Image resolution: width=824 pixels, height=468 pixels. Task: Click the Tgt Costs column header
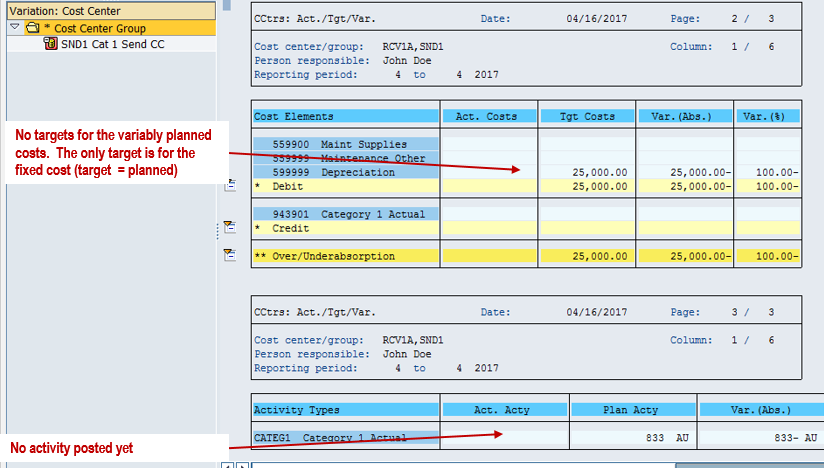point(587,116)
